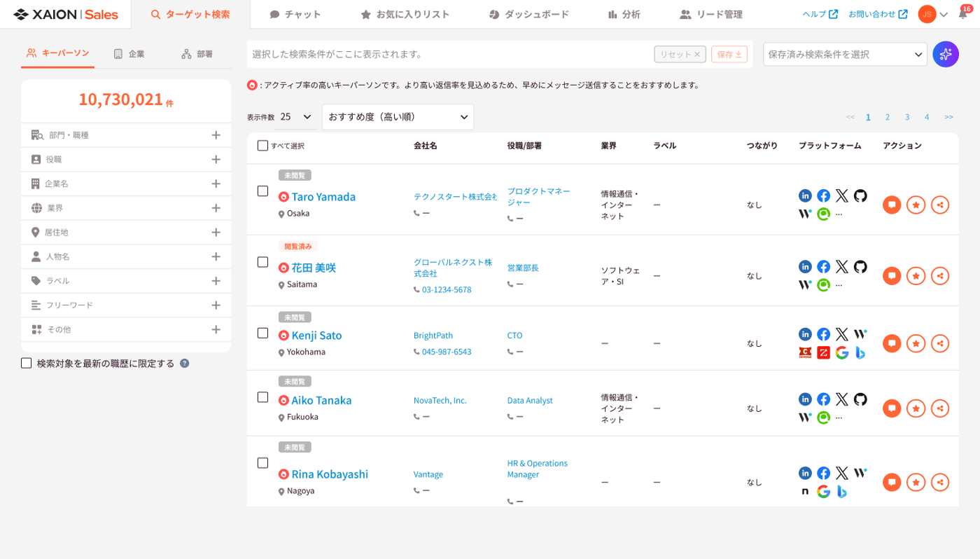This screenshot has width=980, height=559.
Task: Jump to the last page with >>
Action: (x=948, y=117)
